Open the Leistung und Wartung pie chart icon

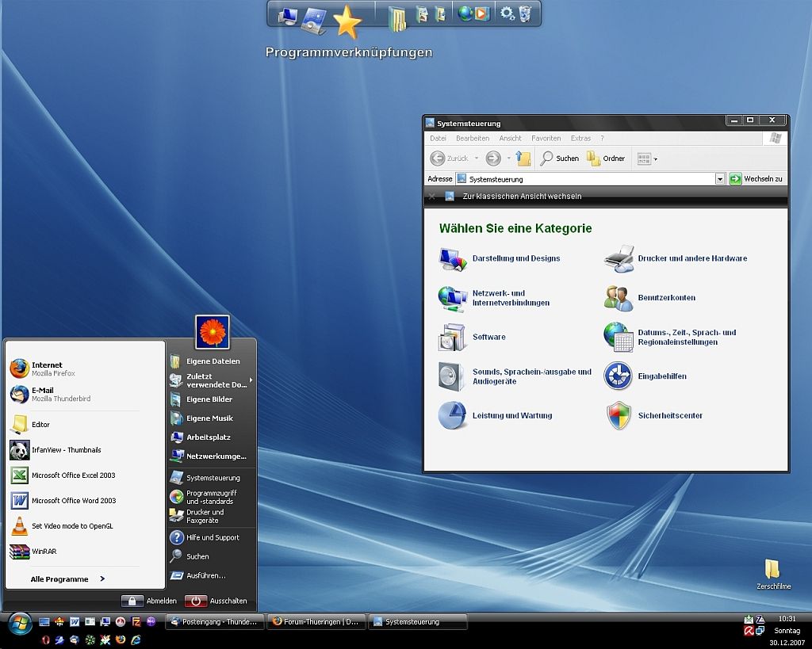pyautogui.click(x=452, y=415)
